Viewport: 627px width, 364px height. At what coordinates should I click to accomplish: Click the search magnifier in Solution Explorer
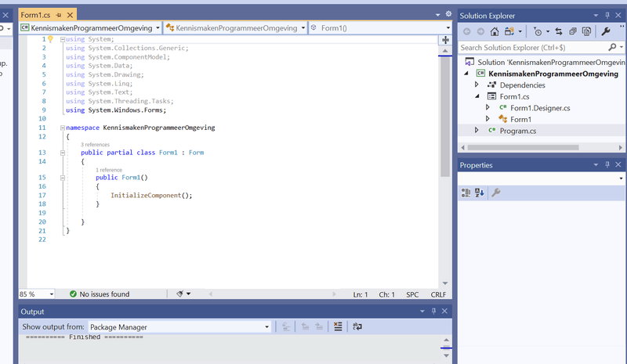612,47
